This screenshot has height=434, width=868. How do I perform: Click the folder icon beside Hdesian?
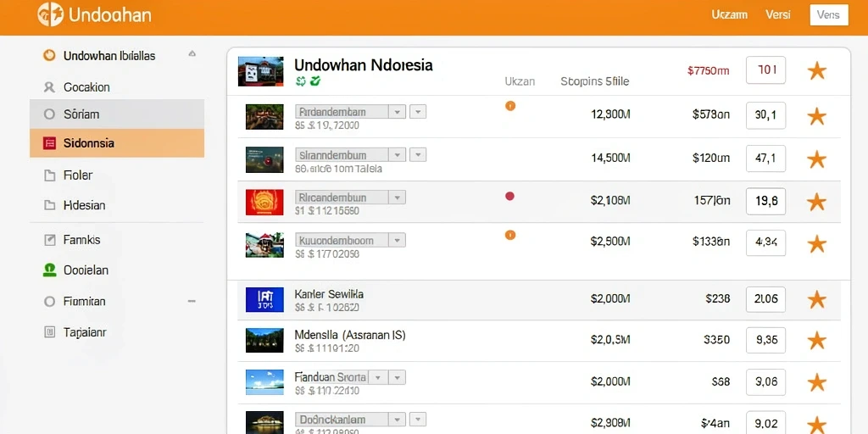click(49, 205)
